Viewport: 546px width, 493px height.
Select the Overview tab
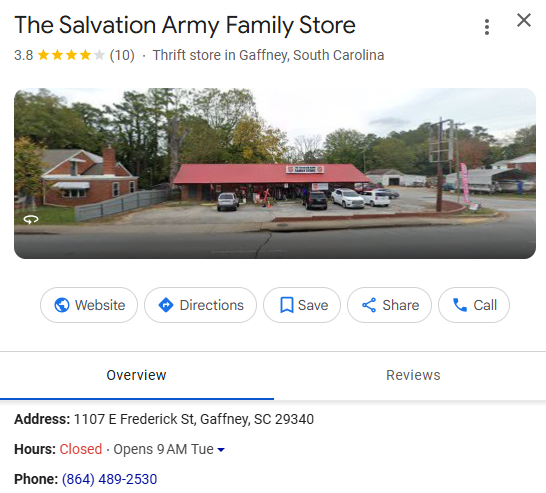pos(136,375)
